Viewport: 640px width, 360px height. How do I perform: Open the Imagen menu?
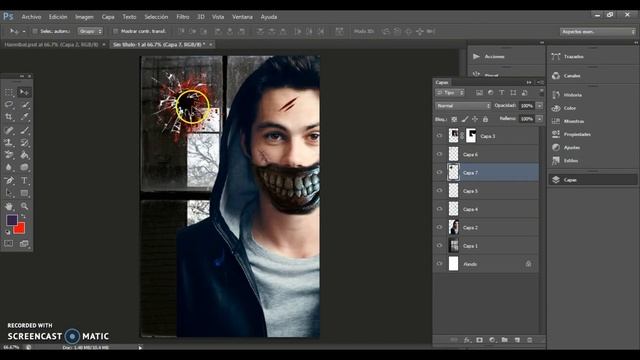(84, 17)
